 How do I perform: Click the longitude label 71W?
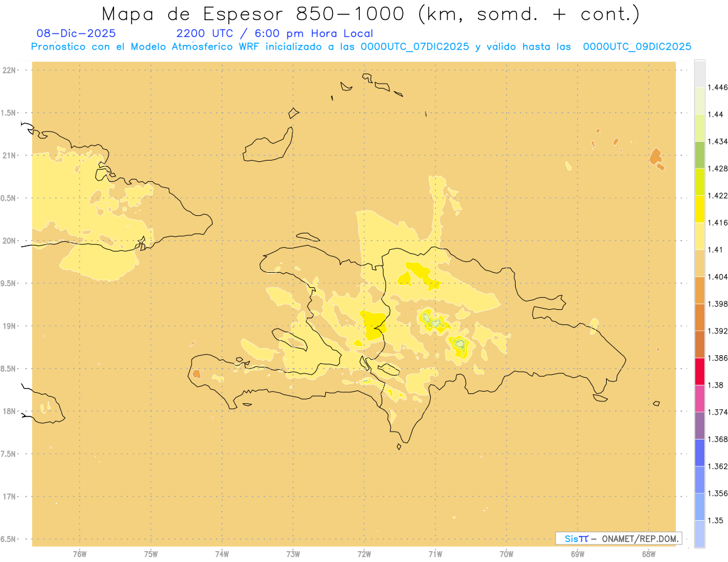point(435,554)
